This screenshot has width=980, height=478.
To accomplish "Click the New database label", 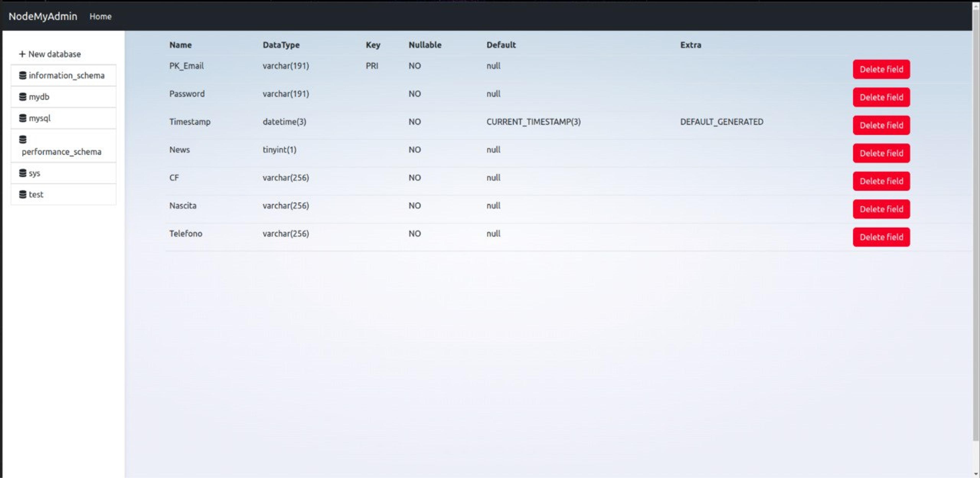I will pyautogui.click(x=54, y=54).
